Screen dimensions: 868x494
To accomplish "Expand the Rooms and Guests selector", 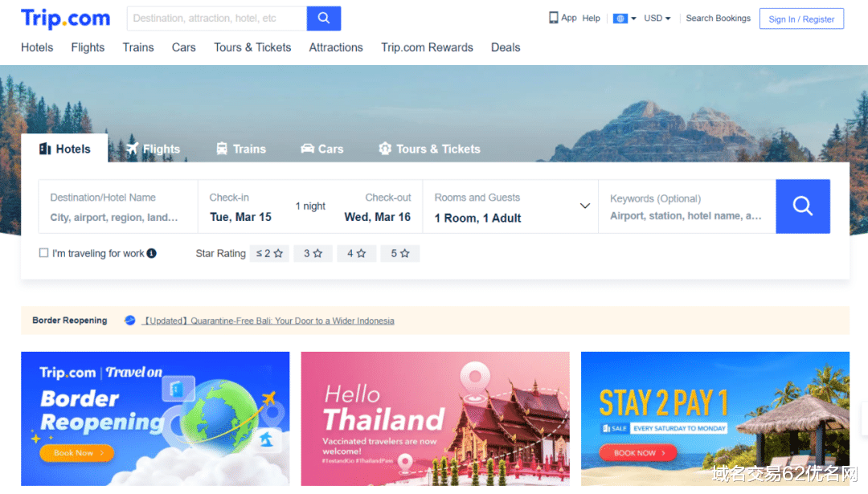I will tap(510, 206).
